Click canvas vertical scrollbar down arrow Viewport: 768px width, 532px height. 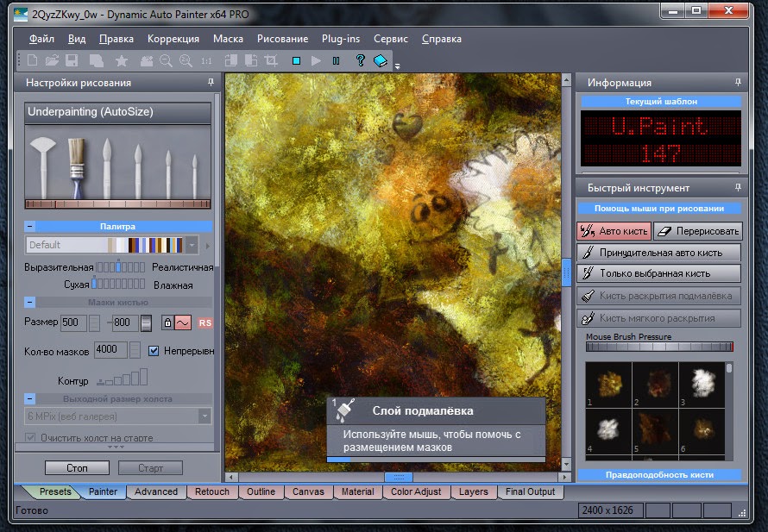tap(566, 464)
